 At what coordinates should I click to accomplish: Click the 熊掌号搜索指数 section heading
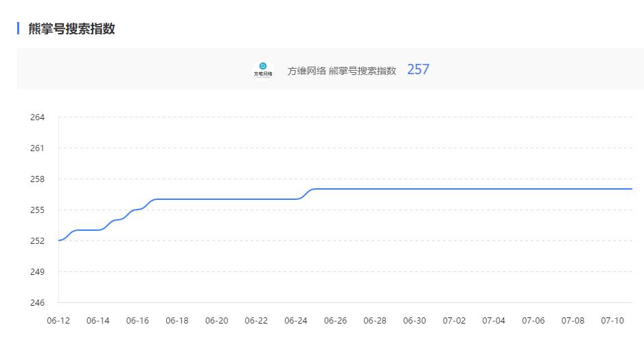click(71, 29)
